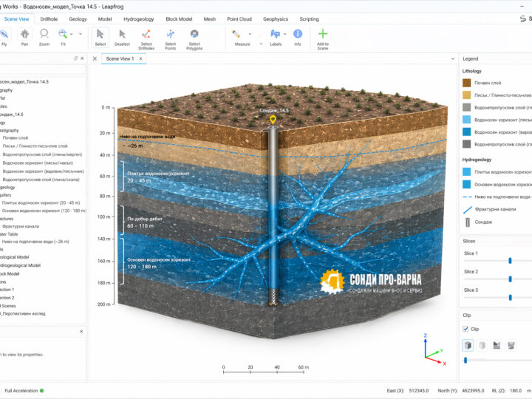The image size is (532, 399).
Task: Select ondaж_14.5 drillhole tree item
Action: coord(12,115)
